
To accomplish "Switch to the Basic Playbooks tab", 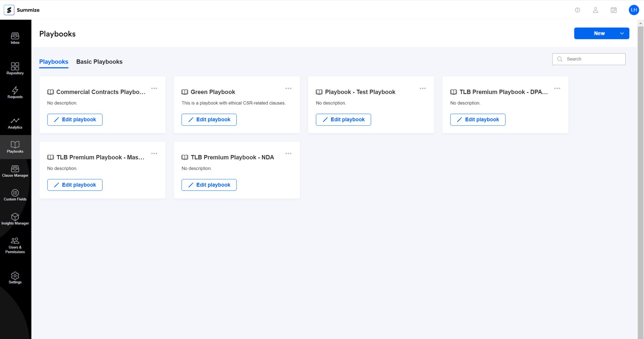I will (x=99, y=62).
